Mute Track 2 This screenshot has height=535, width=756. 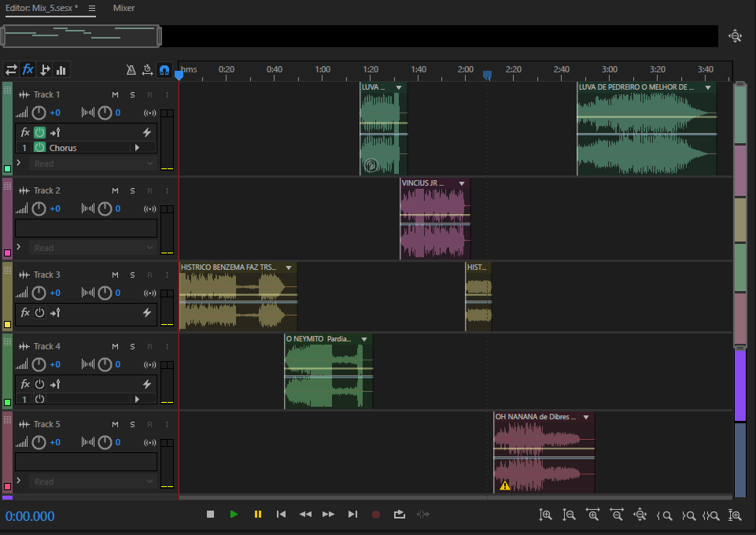click(x=115, y=190)
